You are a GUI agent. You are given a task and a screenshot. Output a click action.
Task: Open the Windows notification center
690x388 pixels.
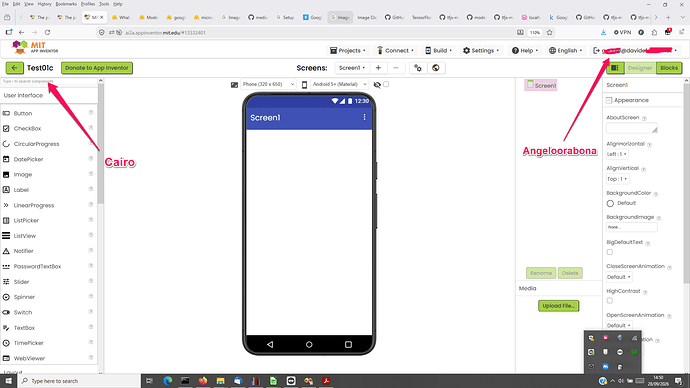click(x=679, y=381)
